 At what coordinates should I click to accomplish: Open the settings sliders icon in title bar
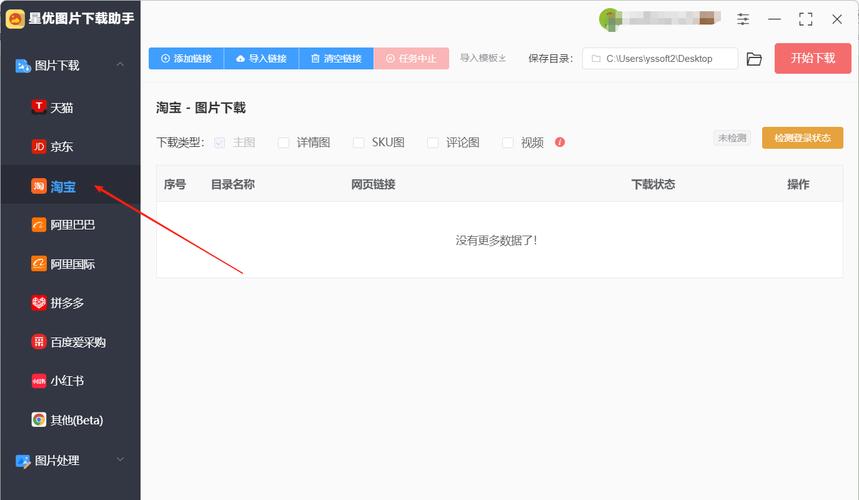(743, 19)
